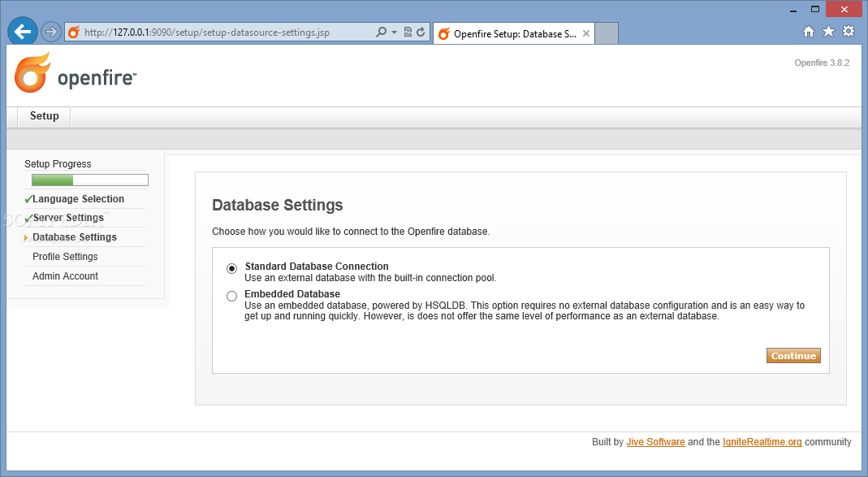Click the browser forward arrow button
Image resolution: width=868 pixels, height=477 pixels.
[x=51, y=32]
